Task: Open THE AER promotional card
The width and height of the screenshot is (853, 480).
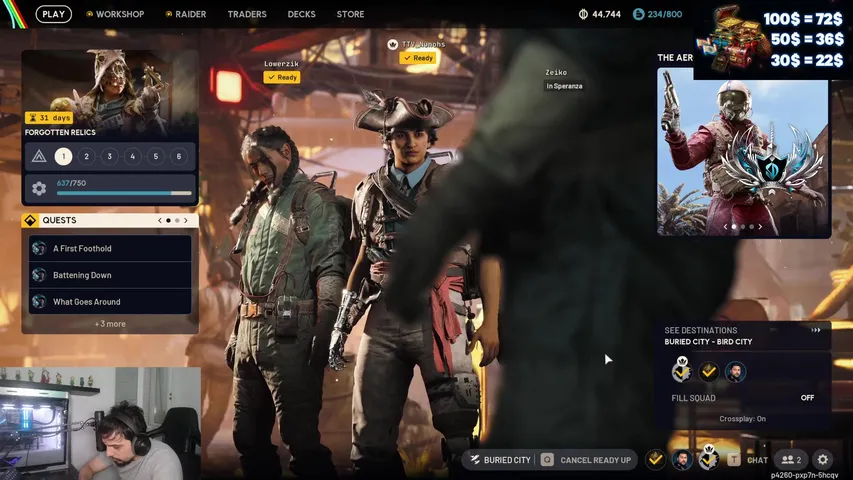Action: pos(743,152)
